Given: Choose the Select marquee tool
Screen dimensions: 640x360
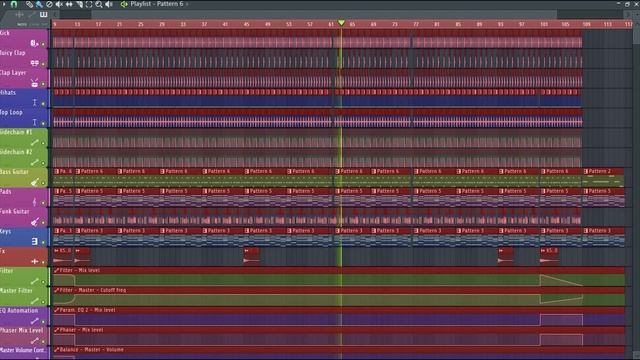Looking at the screenshot, I should (89, 4).
